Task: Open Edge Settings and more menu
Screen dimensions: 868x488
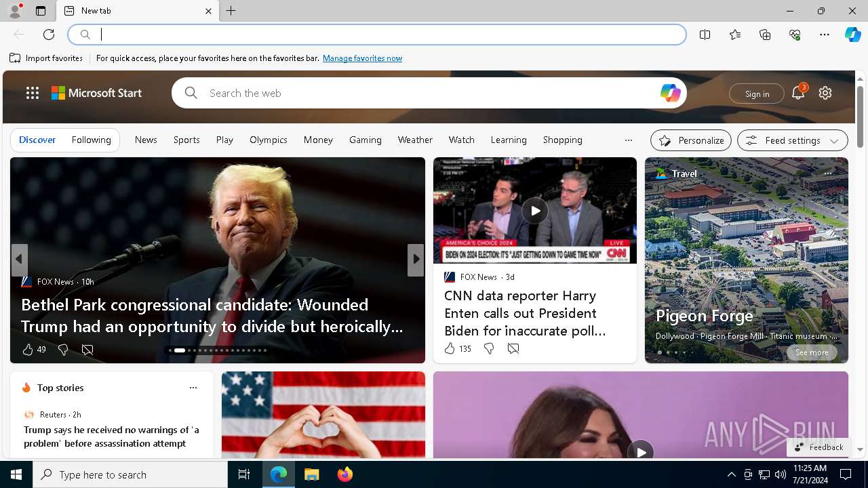Action: click(825, 35)
